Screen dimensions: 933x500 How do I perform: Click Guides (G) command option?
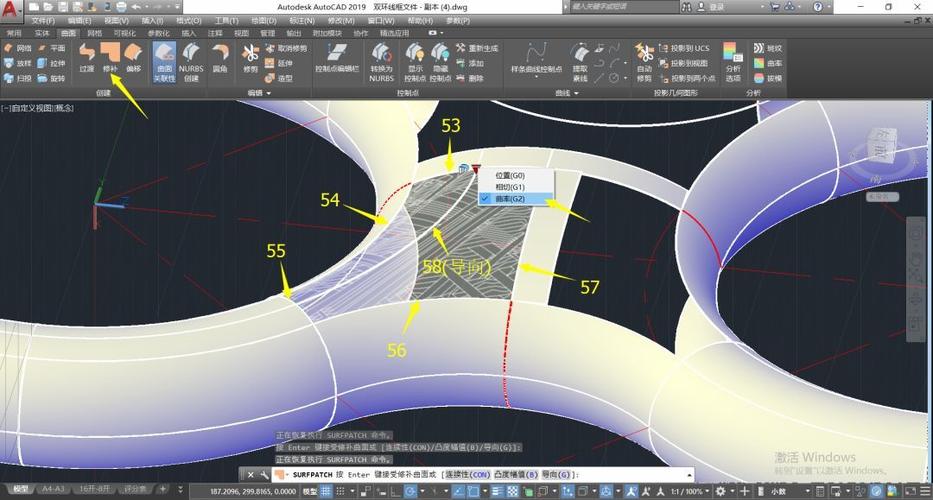tap(555, 475)
